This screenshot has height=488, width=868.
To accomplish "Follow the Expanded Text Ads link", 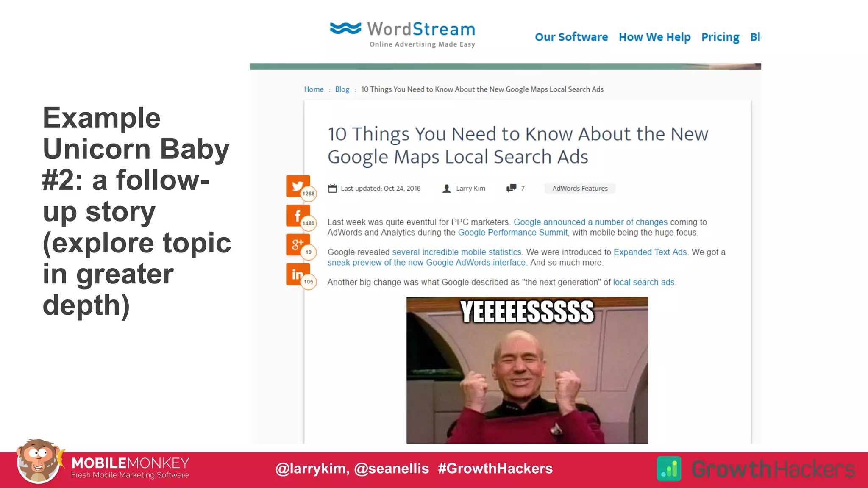I will (650, 252).
